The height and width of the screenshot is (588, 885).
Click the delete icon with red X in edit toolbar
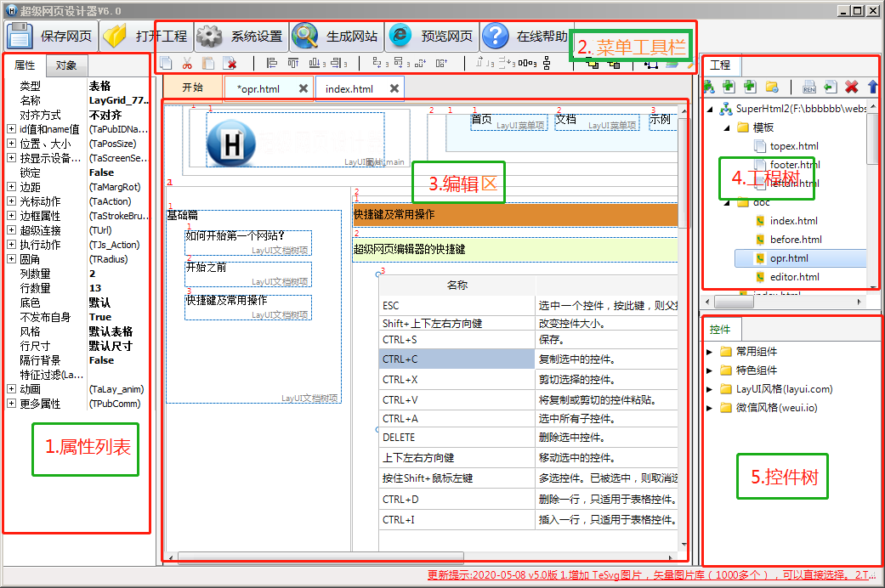(x=230, y=63)
